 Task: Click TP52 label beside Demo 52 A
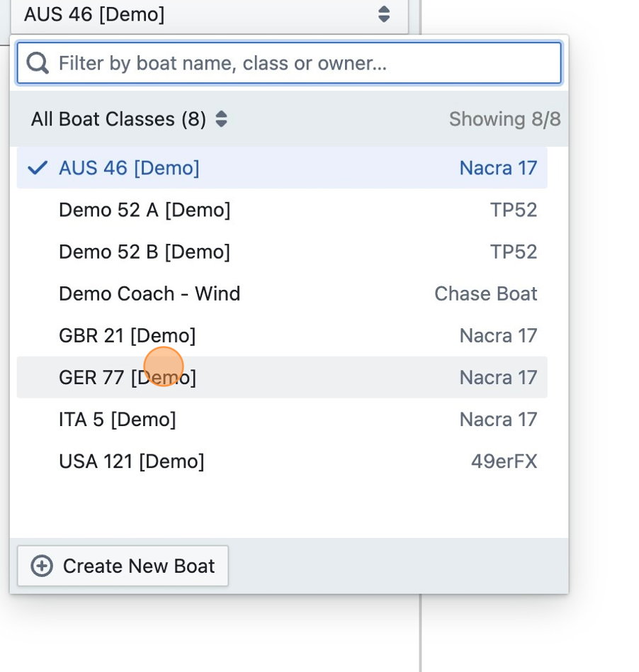(514, 210)
